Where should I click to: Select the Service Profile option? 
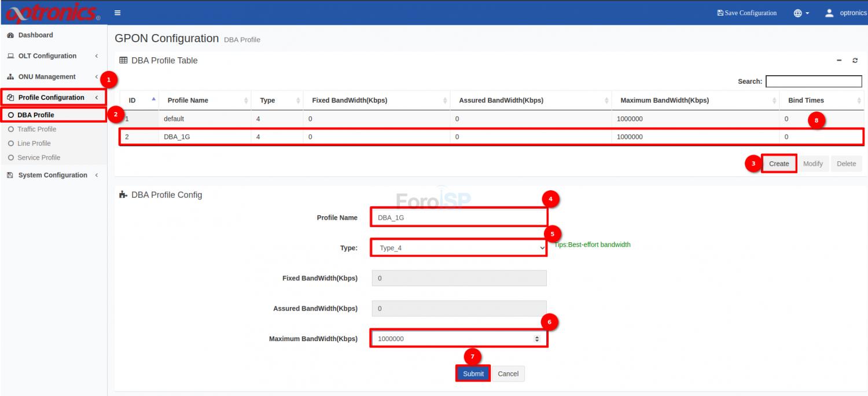[39, 157]
